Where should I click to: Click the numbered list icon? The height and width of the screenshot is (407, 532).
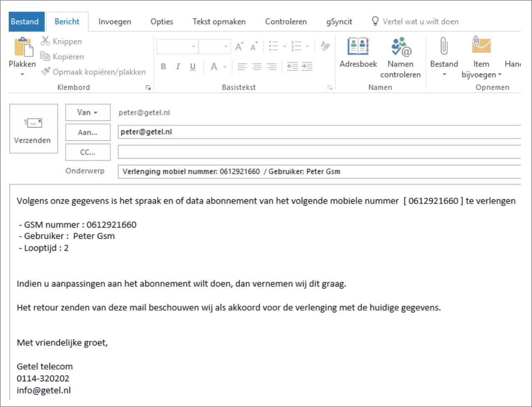pyautogui.click(x=296, y=46)
